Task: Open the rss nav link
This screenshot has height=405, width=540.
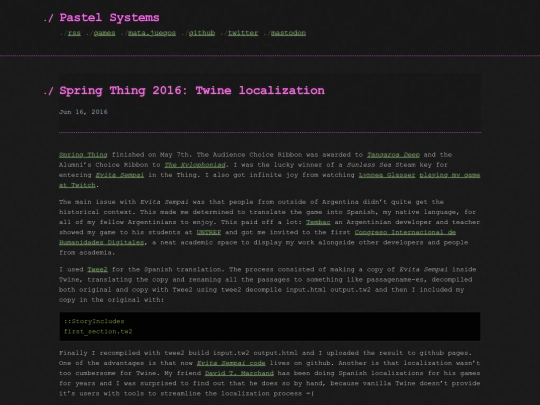Action: tap(74, 33)
